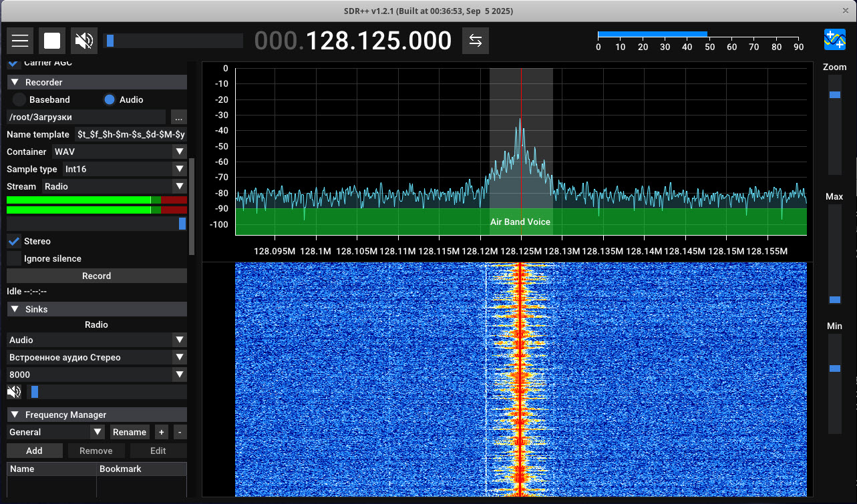The width and height of the screenshot is (857, 504).
Task: Select the Audio recording mode
Action: click(x=110, y=99)
